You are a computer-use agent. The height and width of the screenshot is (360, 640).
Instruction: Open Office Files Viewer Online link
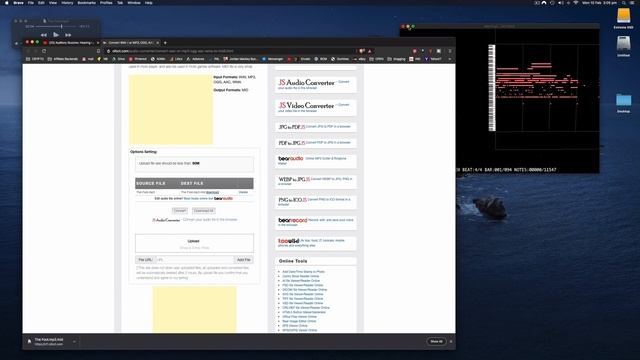[299, 316]
